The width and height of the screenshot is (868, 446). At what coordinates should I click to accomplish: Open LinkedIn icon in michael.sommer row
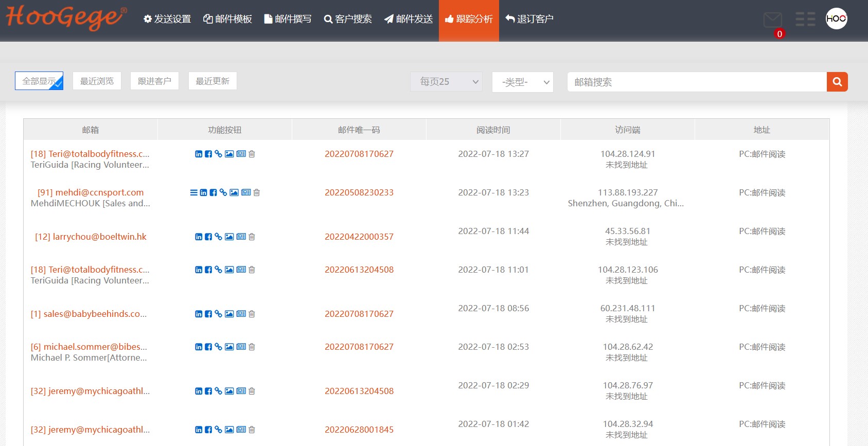199,347
